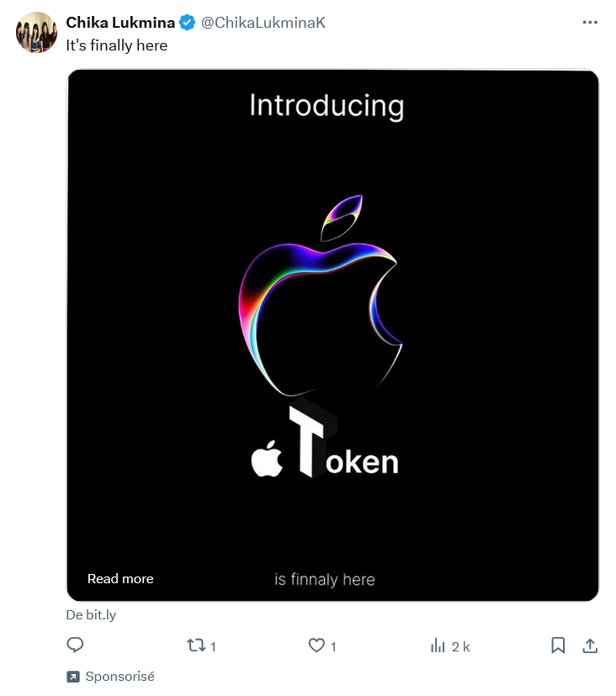View the post analytics bar chart icon

coord(438,646)
